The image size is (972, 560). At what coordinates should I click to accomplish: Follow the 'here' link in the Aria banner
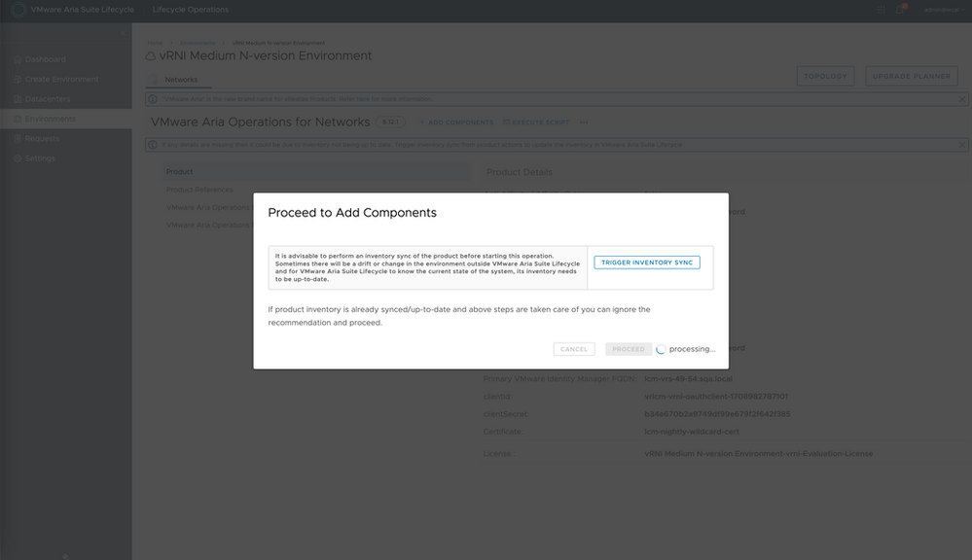click(x=363, y=99)
